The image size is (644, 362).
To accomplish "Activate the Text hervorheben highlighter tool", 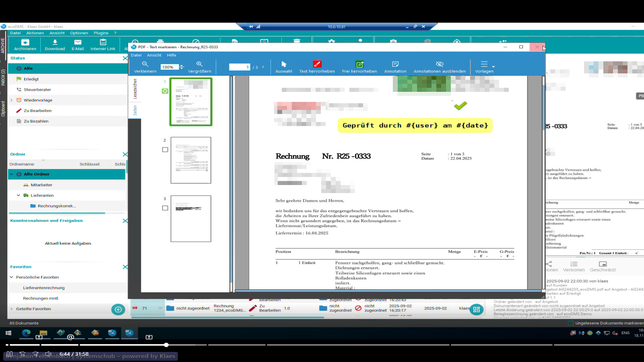I will point(317,64).
